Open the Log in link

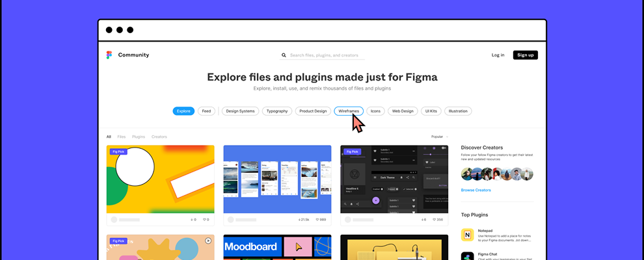coord(498,55)
